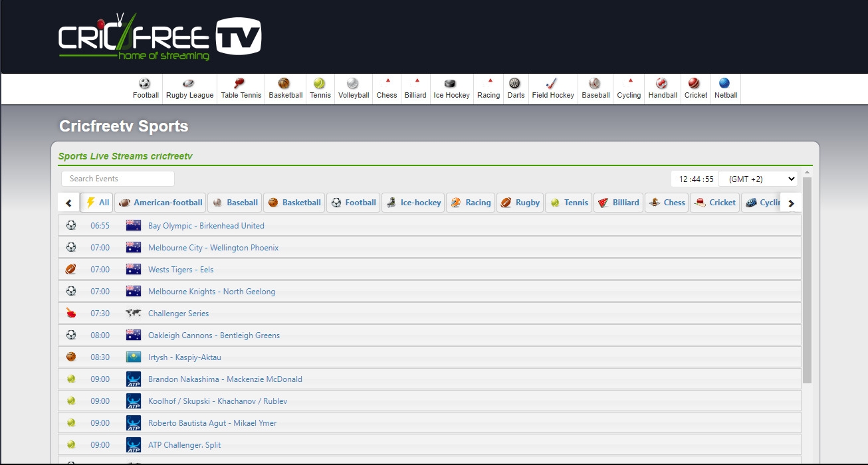Open Racing in the top navigation bar
868x465 pixels.
488,89
